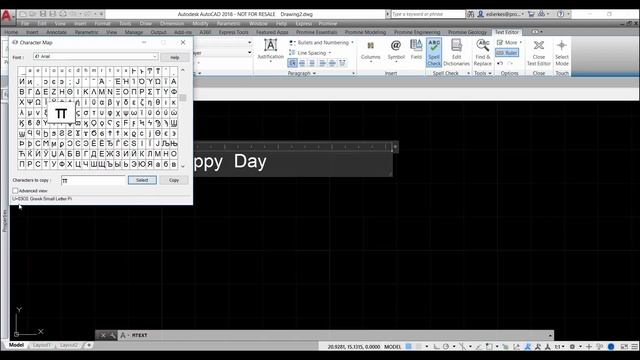Image resolution: width=640 pixels, height=360 pixels.
Task: Open the File menu
Action: coord(25,24)
